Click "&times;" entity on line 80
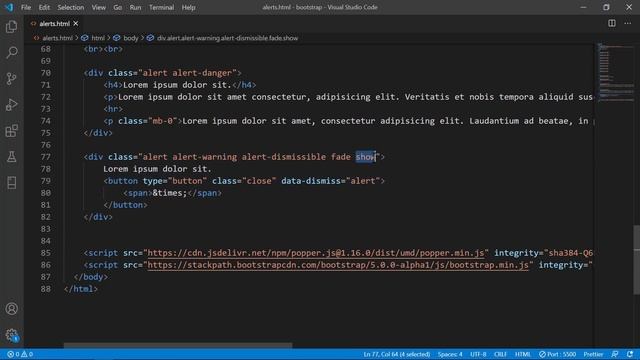 [170, 193]
